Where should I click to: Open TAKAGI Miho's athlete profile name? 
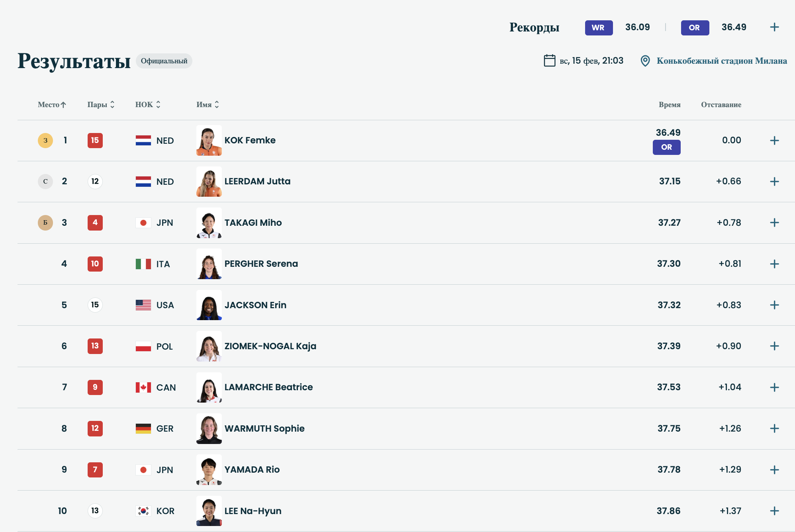[253, 223]
